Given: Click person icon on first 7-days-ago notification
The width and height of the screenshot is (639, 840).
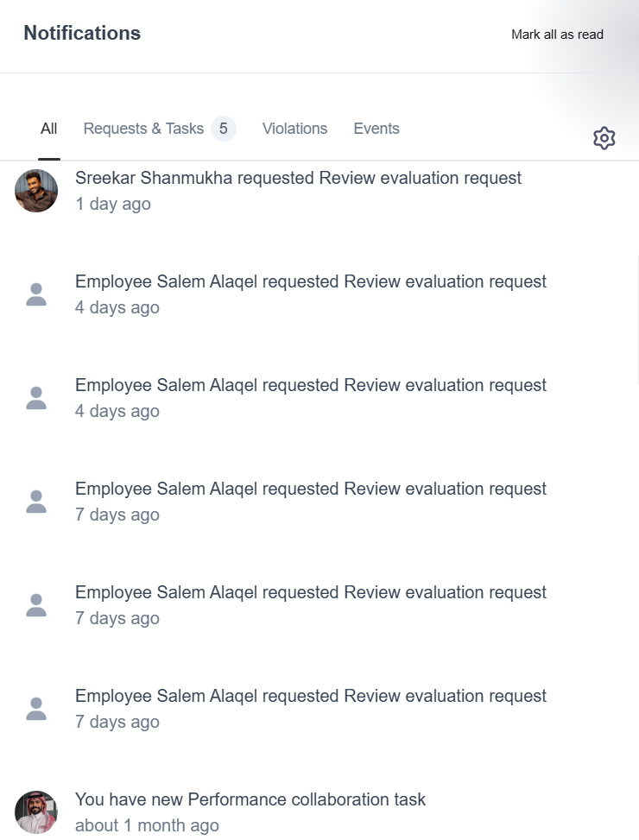Looking at the screenshot, I should 36,502.
